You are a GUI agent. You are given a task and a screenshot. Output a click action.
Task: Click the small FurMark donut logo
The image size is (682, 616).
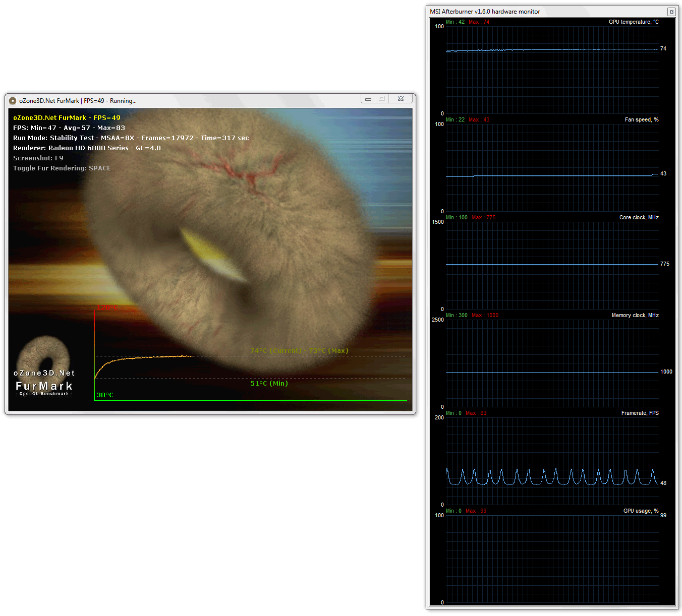click(43, 356)
